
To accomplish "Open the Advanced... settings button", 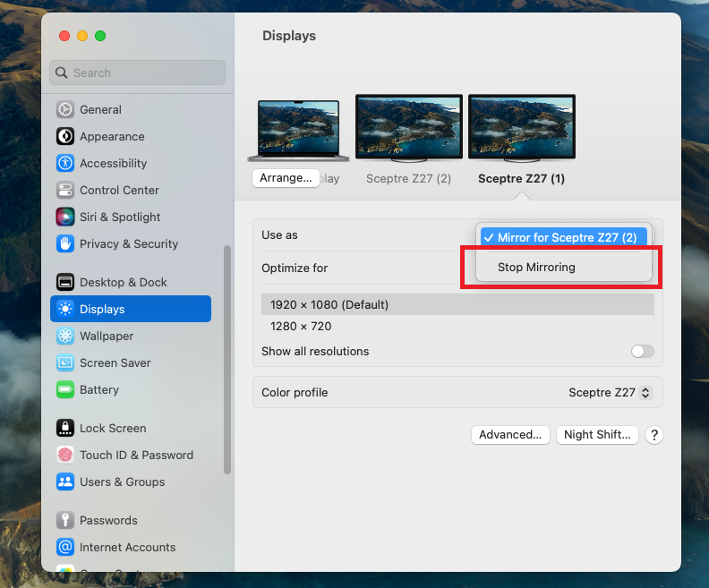I will (509, 435).
